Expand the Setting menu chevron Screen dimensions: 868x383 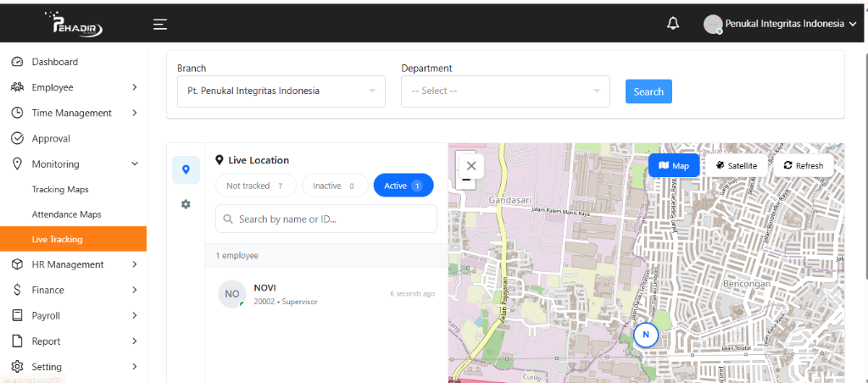(x=135, y=366)
